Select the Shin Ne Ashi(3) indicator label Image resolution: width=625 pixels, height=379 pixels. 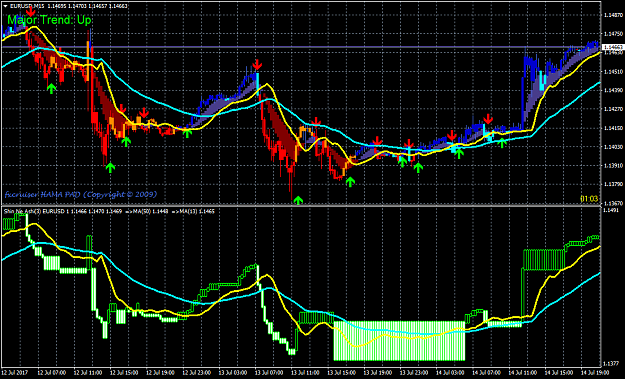click(x=21, y=211)
